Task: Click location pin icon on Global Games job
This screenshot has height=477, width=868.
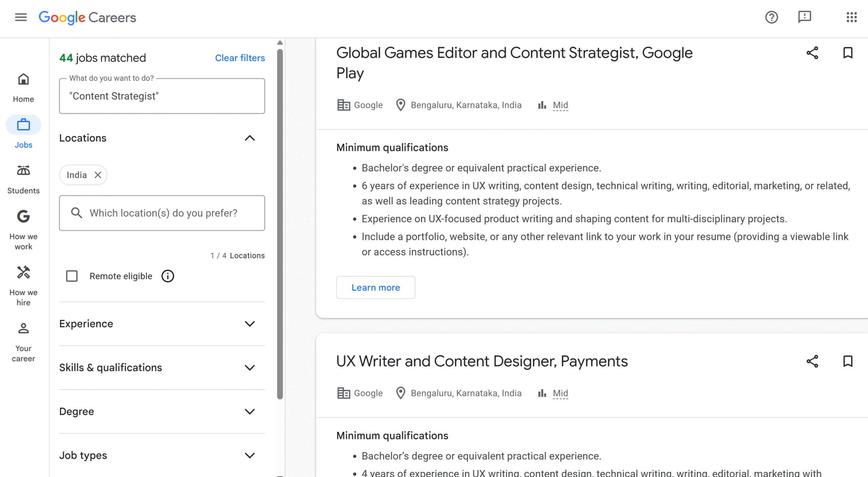Action: coord(400,105)
